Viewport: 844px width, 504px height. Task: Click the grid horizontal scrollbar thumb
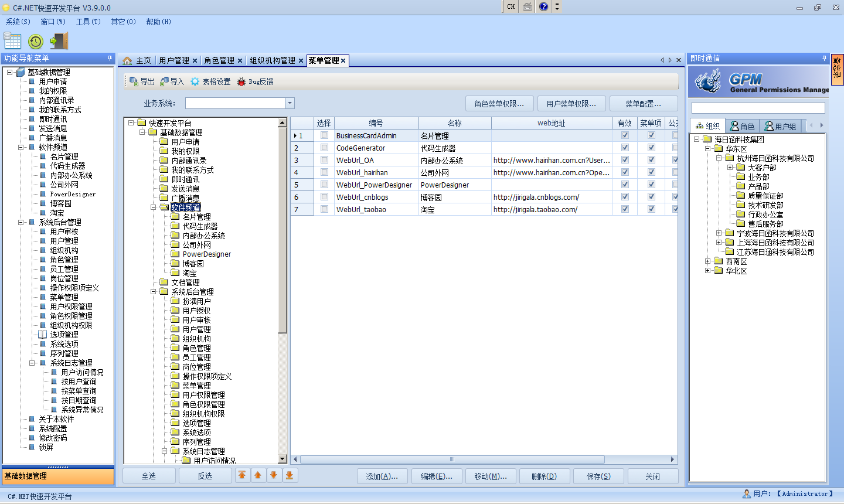tap(452, 459)
